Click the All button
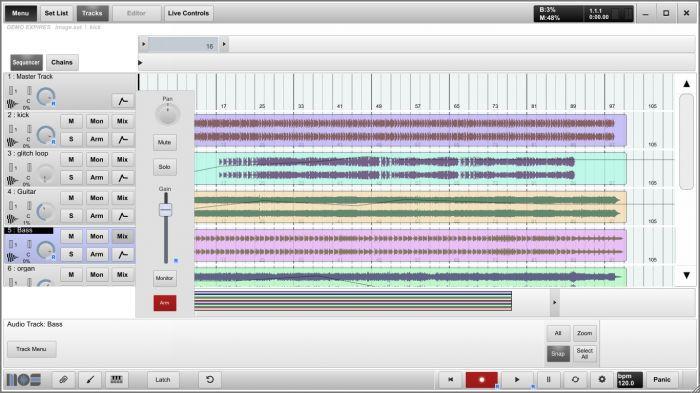700x393 pixels. (x=558, y=333)
